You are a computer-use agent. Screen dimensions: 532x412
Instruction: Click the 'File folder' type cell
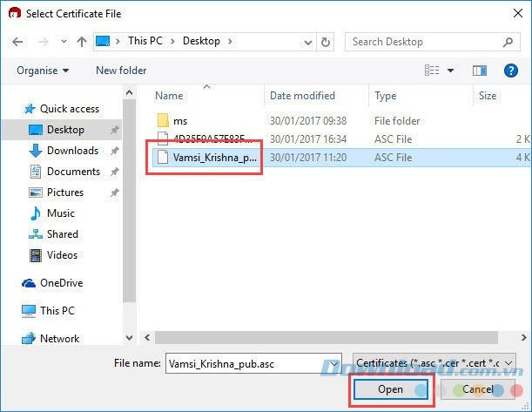coord(397,121)
